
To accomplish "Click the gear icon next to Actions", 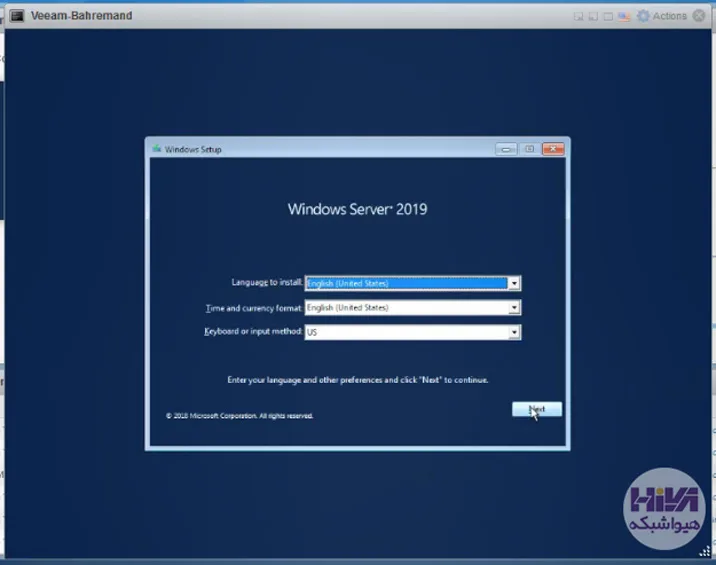I will [643, 16].
